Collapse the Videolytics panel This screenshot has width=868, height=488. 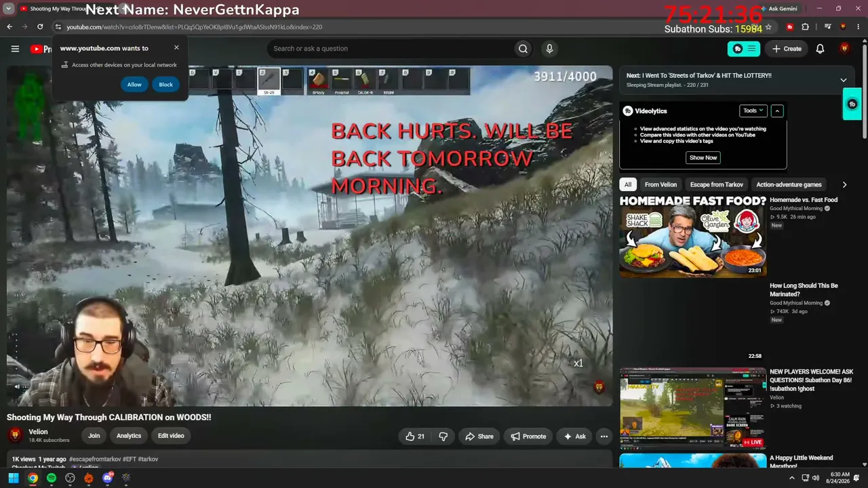pos(777,110)
